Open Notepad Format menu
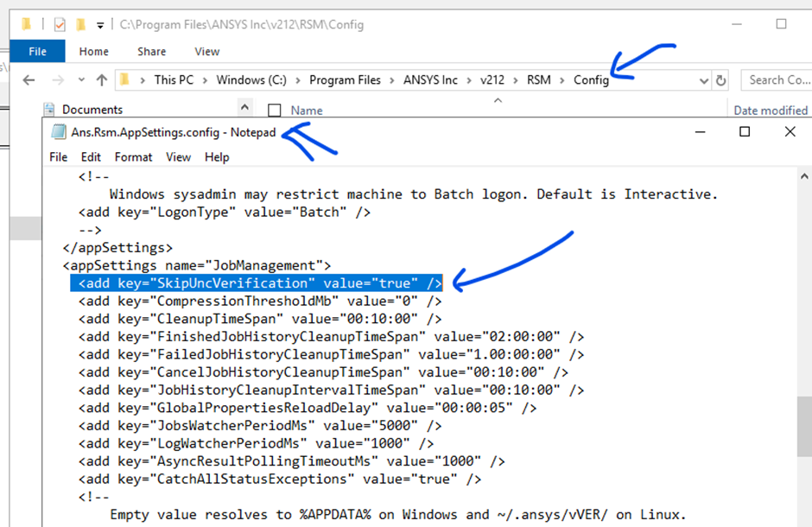 point(133,157)
